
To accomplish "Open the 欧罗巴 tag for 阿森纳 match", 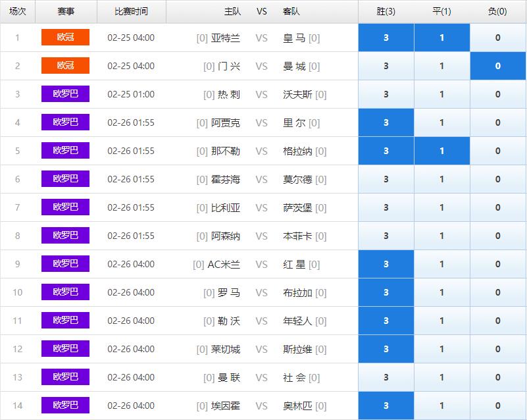I will (66, 235).
